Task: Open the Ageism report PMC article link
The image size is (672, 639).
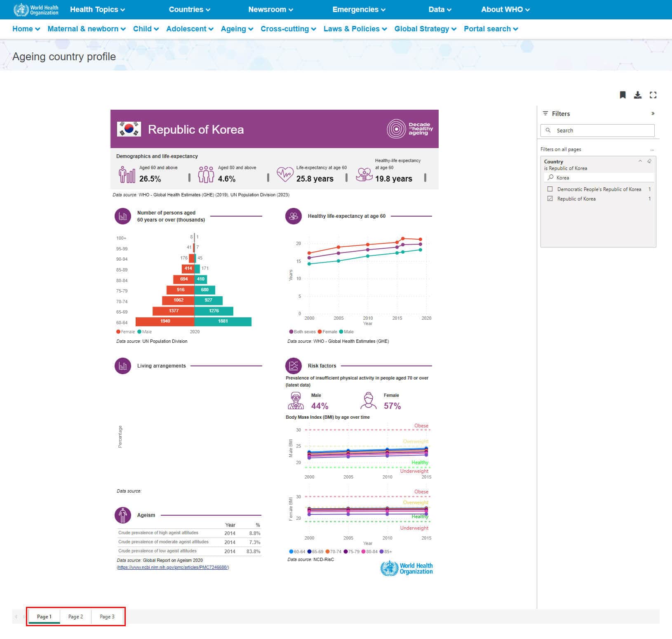Action: coord(173,567)
